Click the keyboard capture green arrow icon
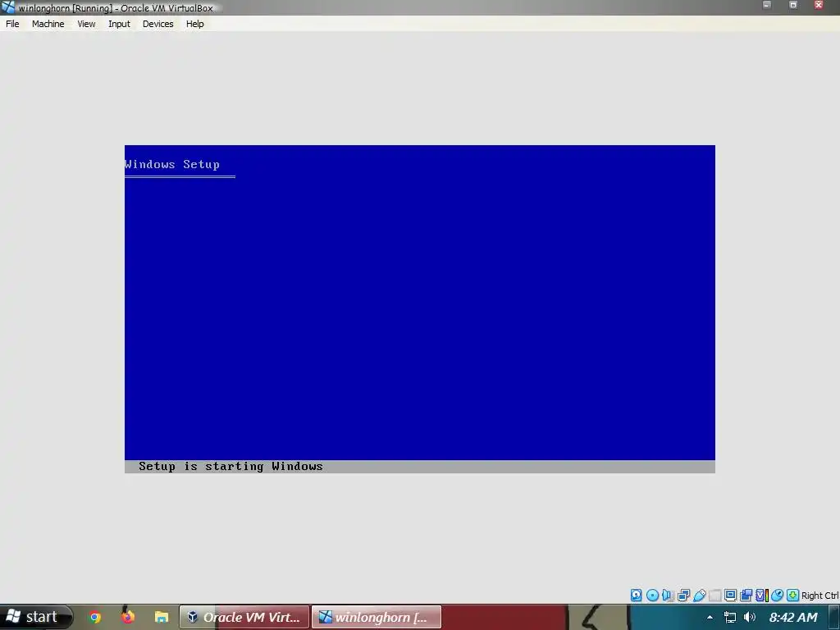This screenshot has height=630, width=840. pos(793,596)
